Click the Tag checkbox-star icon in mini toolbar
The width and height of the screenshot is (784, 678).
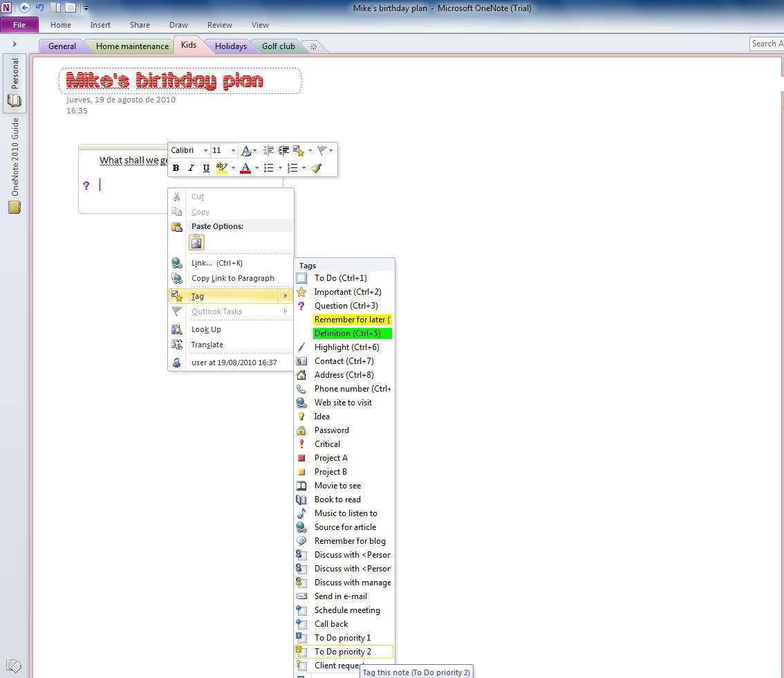coord(299,150)
